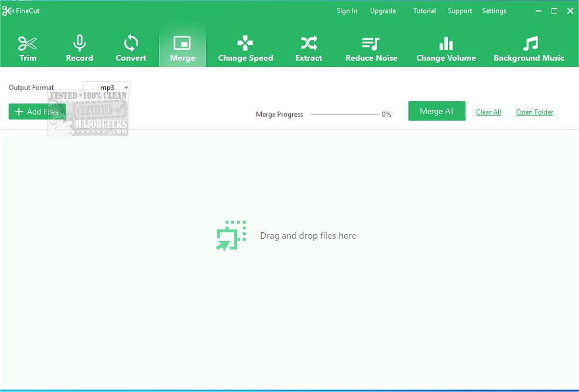Click the Clear All link
Screen dimensions: 579x392
click(488, 112)
